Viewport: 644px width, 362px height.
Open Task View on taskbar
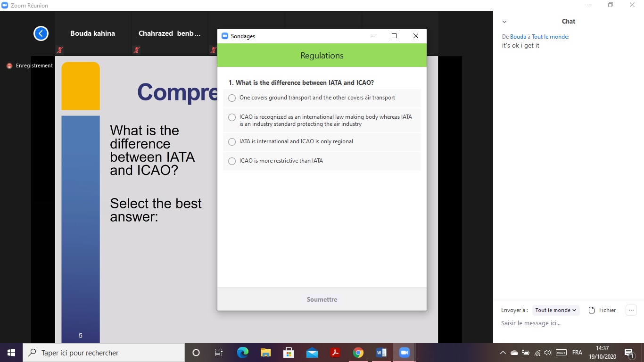219,353
